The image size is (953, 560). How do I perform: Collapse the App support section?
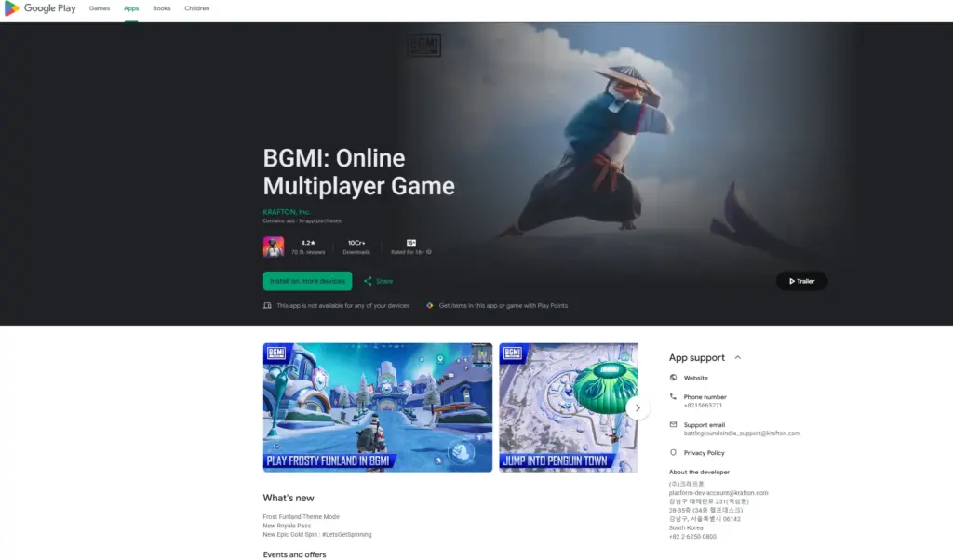pyautogui.click(x=738, y=358)
